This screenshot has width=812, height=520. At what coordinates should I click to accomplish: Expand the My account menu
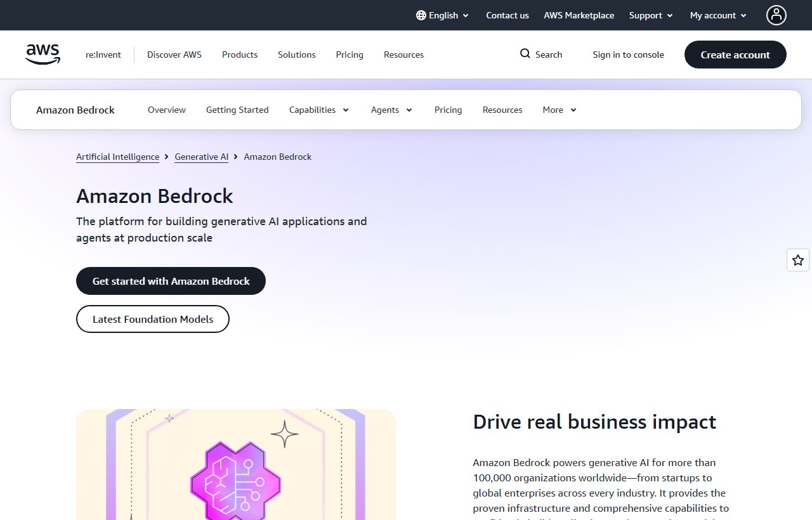(718, 15)
